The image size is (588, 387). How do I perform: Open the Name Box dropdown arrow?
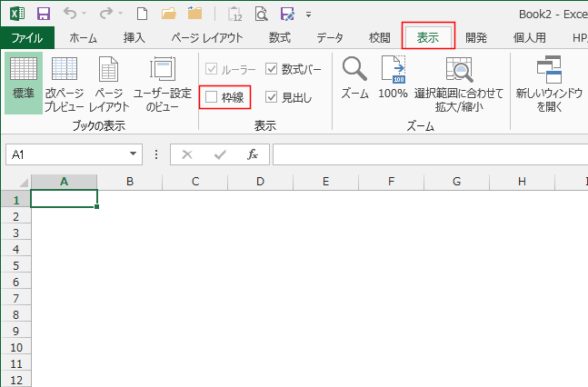point(133,154)
